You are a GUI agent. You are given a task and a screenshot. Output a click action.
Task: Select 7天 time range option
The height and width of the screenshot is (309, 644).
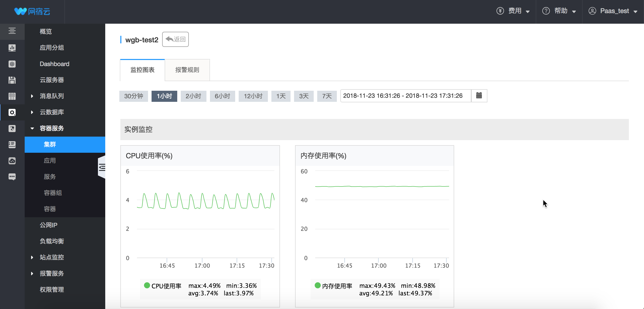click(x=327, y=96)
